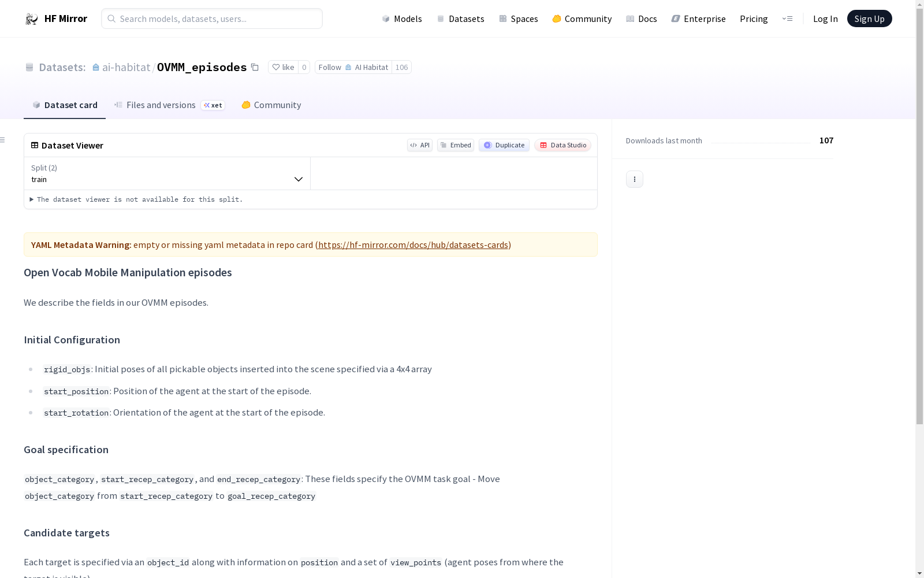Open Community in the top navigation

coord(582,18)
